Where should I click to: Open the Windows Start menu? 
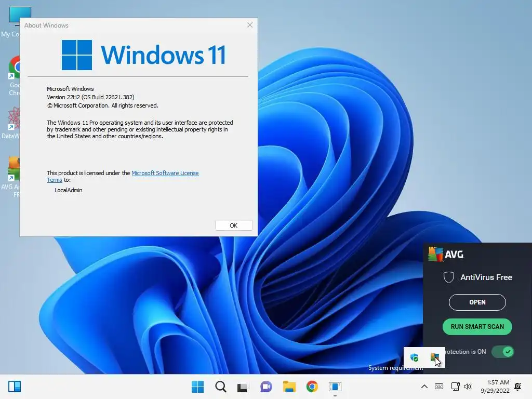click(197, 387)
